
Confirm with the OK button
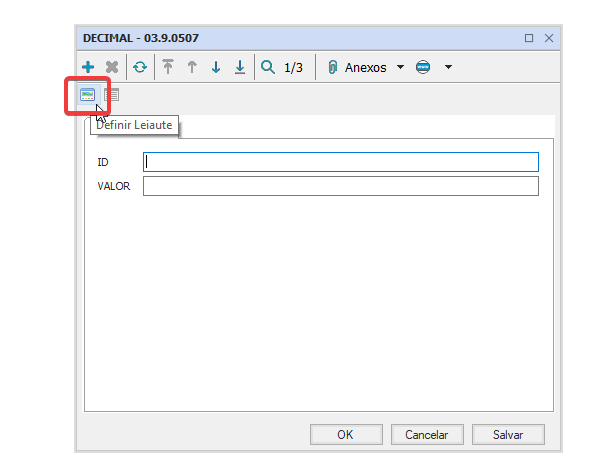pos(346,435)
